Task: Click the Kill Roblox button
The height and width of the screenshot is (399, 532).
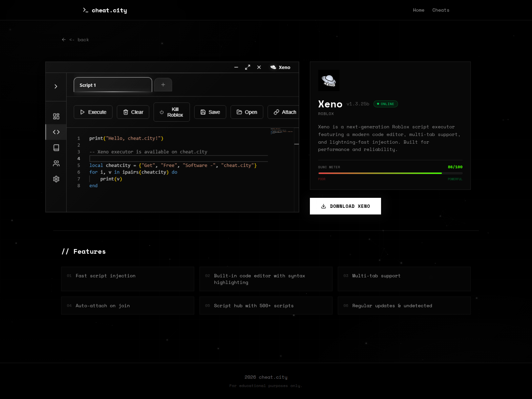Action: 172,112
